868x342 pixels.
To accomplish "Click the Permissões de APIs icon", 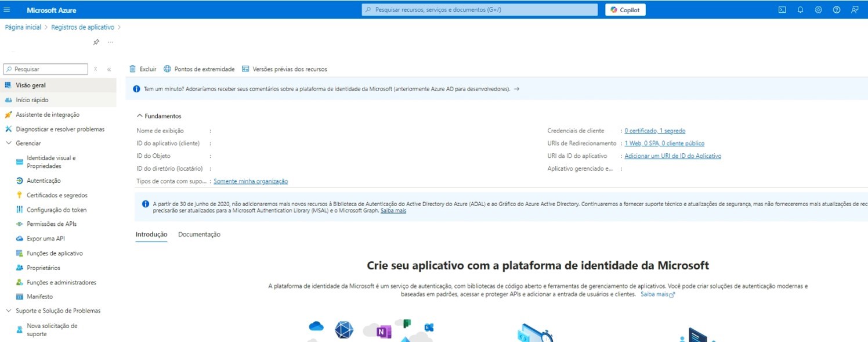I will [x=20, y=224].
